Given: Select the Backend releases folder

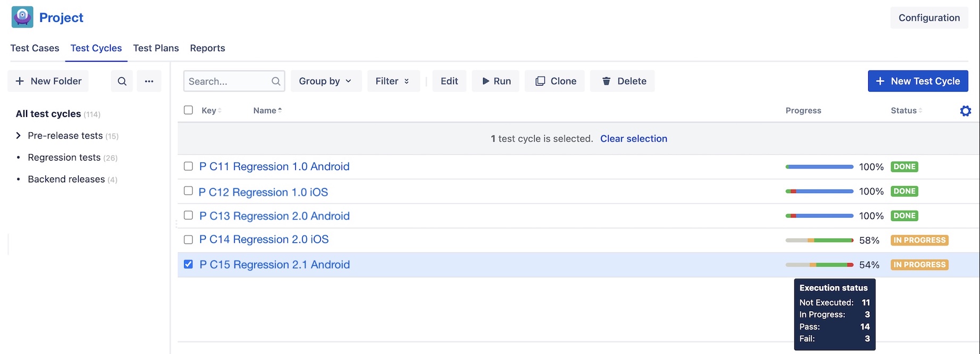Looking at the screenshot, I should pyautogui.click(x=73, y=179).
